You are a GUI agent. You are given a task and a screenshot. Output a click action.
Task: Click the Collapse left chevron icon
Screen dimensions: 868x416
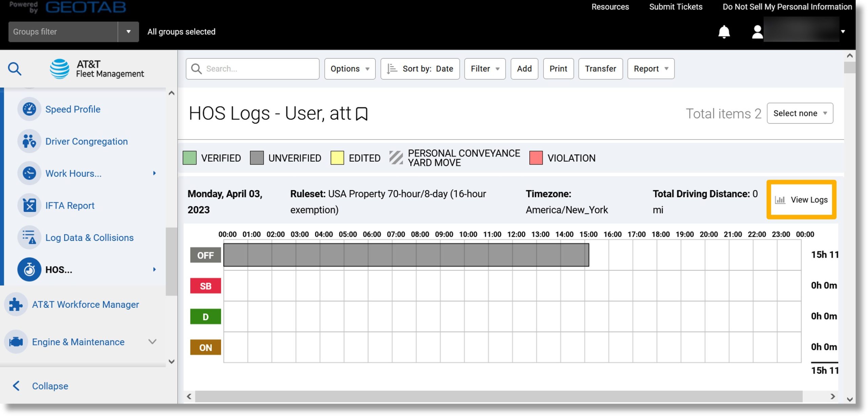coord(16,386)
